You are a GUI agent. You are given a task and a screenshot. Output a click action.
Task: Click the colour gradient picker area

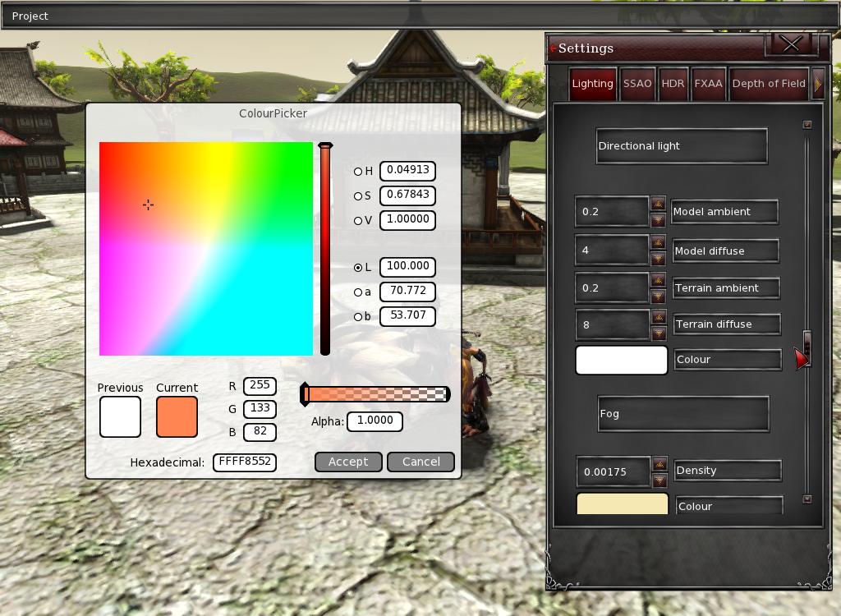coord(206,249)
